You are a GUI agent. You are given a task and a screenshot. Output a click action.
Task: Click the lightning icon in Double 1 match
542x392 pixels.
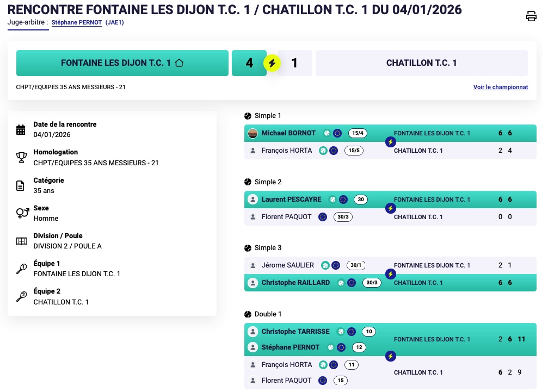pyautogui.click(x=390, y=356)
